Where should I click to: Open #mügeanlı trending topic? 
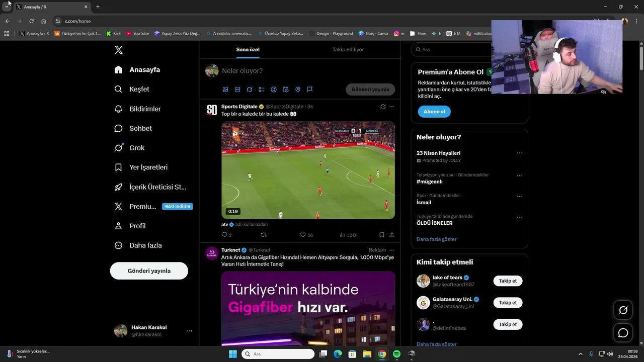[429, 182]
